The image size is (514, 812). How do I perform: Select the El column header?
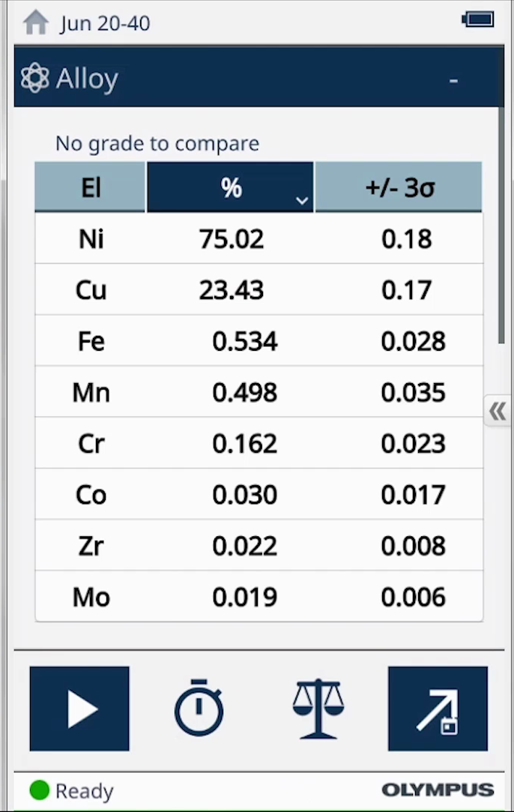click(91, 187)
